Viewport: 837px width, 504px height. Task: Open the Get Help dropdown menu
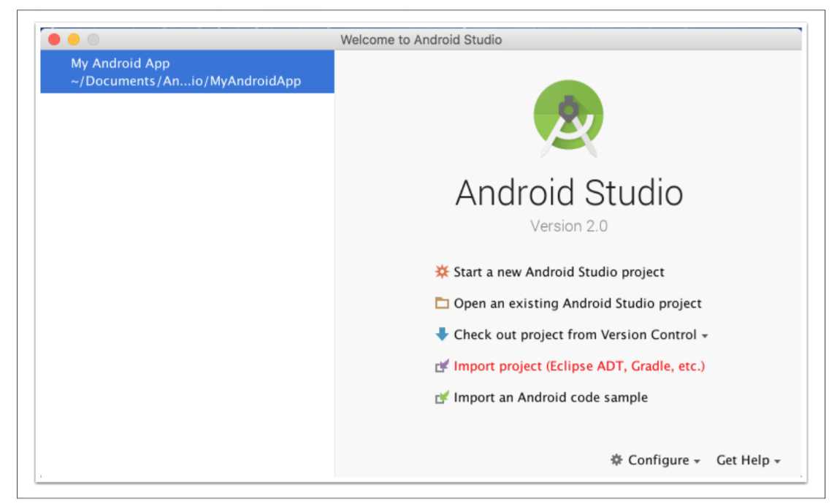coord(749,460)
